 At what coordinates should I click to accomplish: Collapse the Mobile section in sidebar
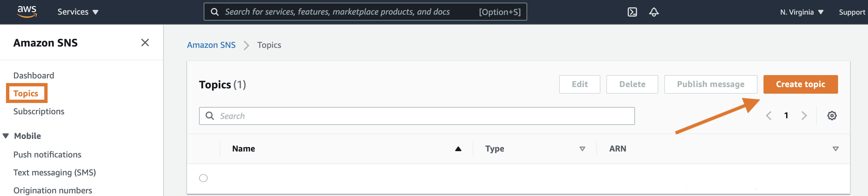(x=6, y=136)
